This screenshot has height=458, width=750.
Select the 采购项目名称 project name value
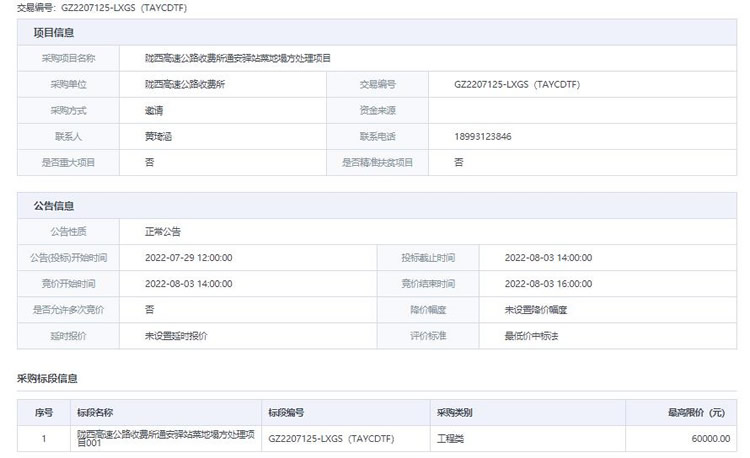238,59
